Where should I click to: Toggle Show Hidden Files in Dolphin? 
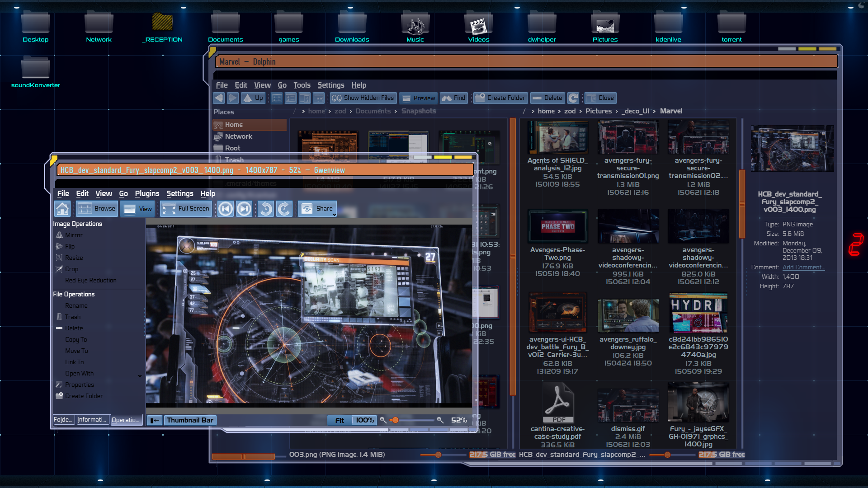tap(363, 98)
